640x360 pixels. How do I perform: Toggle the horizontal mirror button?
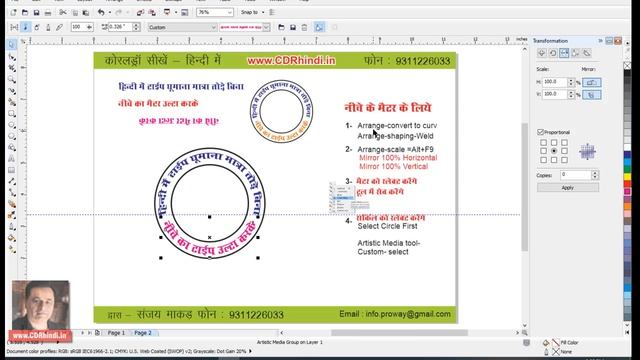point(591,82)
